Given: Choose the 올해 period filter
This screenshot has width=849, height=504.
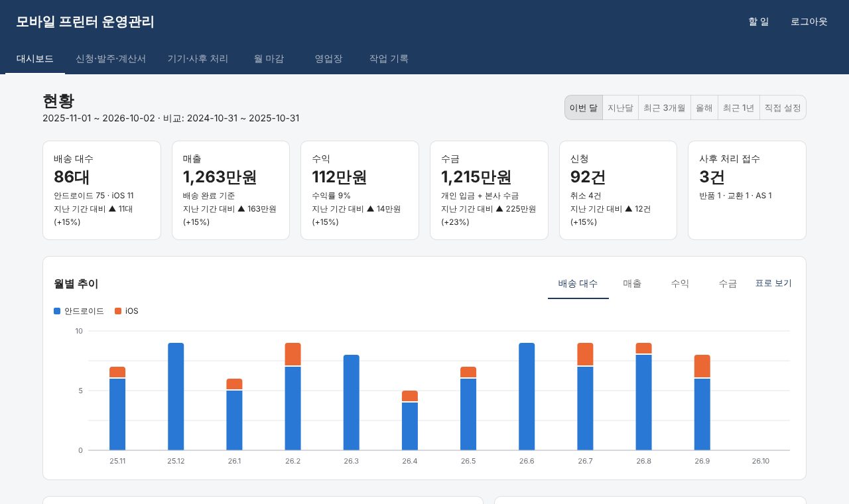Looking at the screenshot, I should tap(704, 107).
